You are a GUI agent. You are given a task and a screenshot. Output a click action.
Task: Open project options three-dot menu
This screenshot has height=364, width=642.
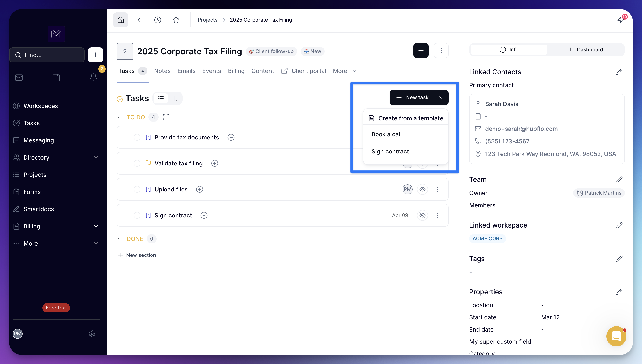click(x=441, y=51)
